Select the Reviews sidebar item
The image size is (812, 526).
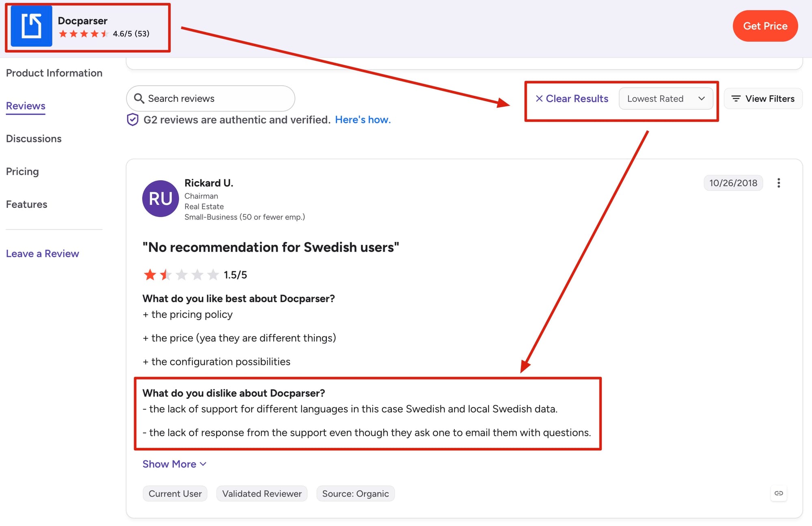point(26,106)
